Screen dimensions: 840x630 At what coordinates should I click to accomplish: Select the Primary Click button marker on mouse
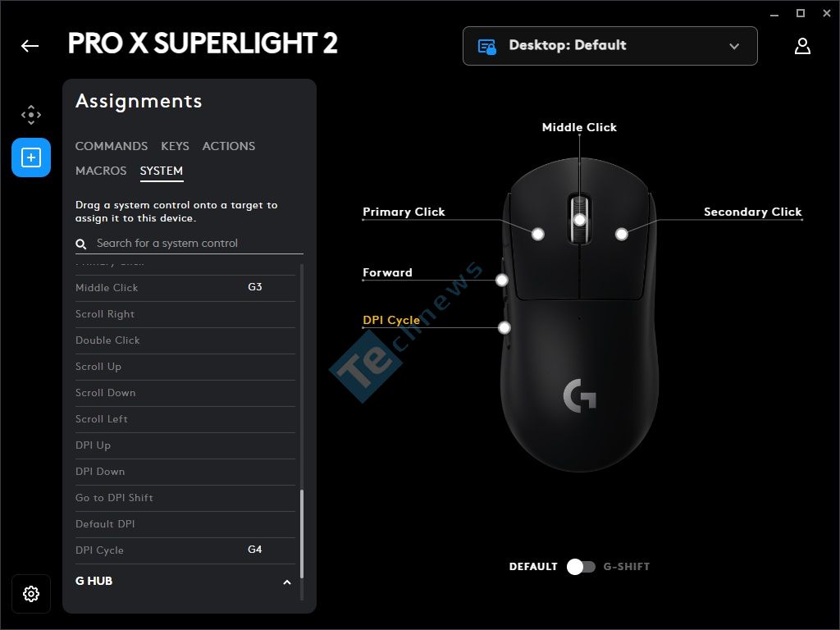coord(538,234)
